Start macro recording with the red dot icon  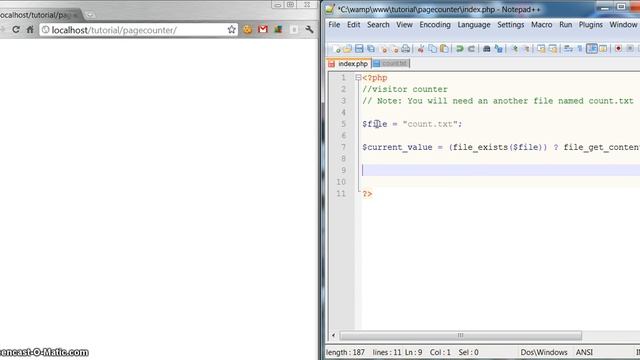click(x=618, y=49)
